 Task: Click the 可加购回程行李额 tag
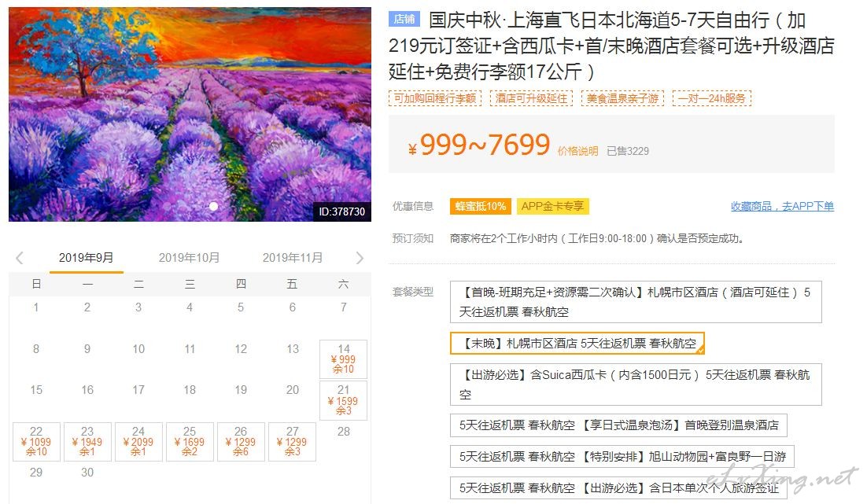coord(435,98)
